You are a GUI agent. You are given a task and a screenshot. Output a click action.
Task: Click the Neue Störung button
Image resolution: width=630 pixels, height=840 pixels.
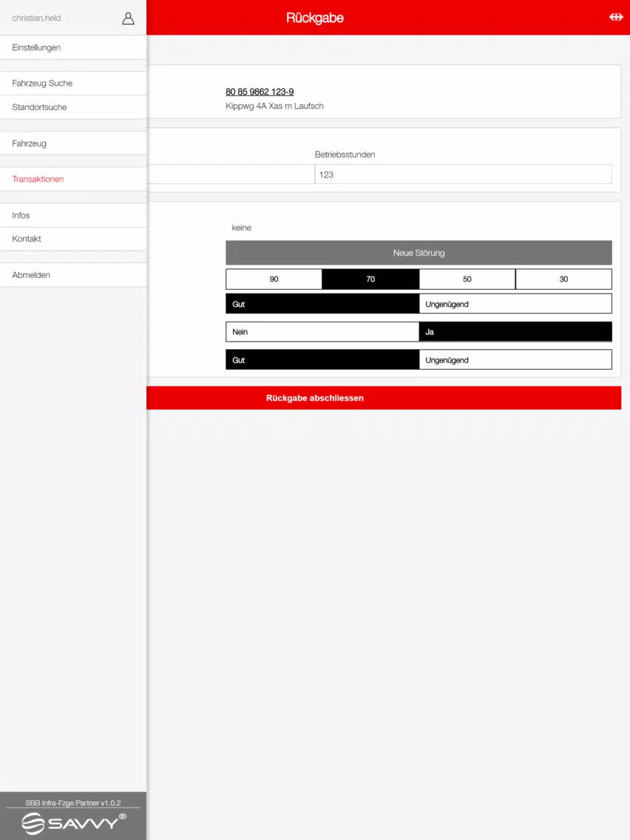tap(419, 253)
